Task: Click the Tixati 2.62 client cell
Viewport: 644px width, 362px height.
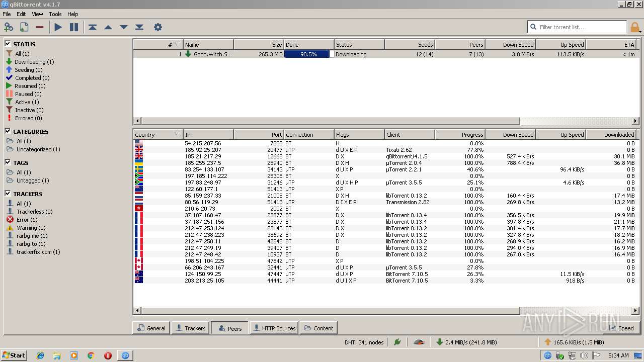Action: point(399,150)
